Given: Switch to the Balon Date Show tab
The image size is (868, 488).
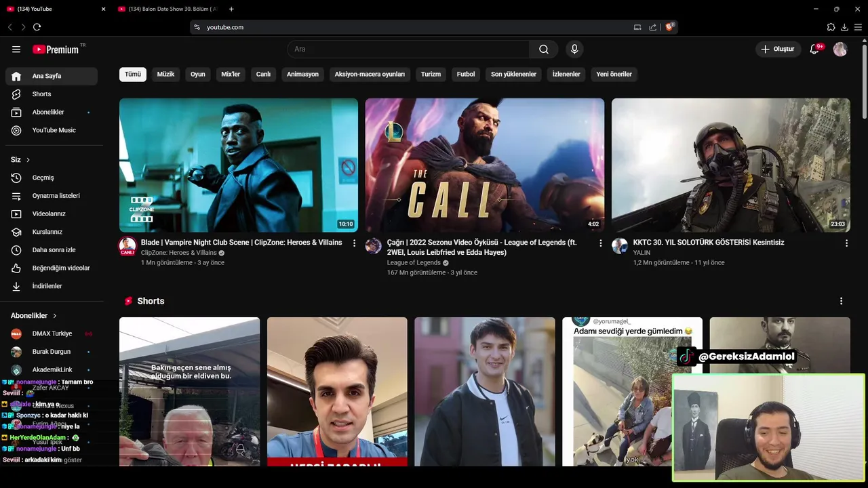Looking at the screenshot, I should tap(167, 9).
